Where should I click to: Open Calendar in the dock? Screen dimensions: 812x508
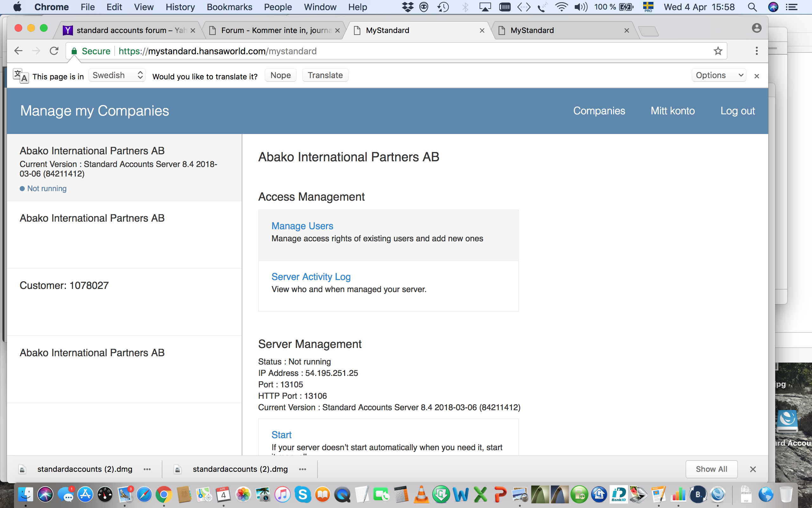224,495
